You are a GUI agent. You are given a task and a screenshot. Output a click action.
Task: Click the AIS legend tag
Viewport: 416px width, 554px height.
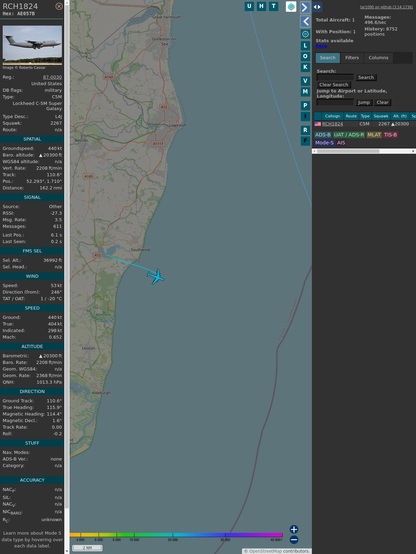tap(341, 143)
